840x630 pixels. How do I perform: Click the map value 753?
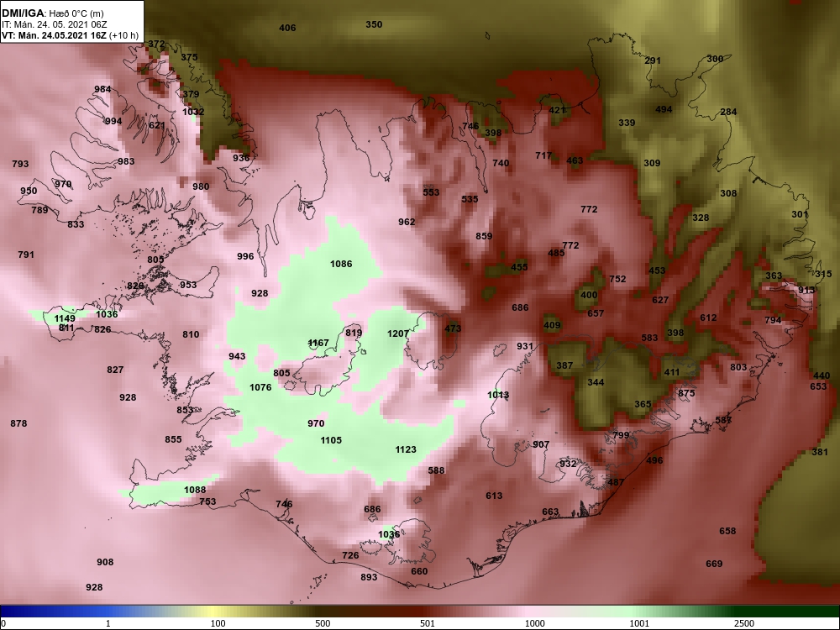pyautogui.click(x=207, y=502)
